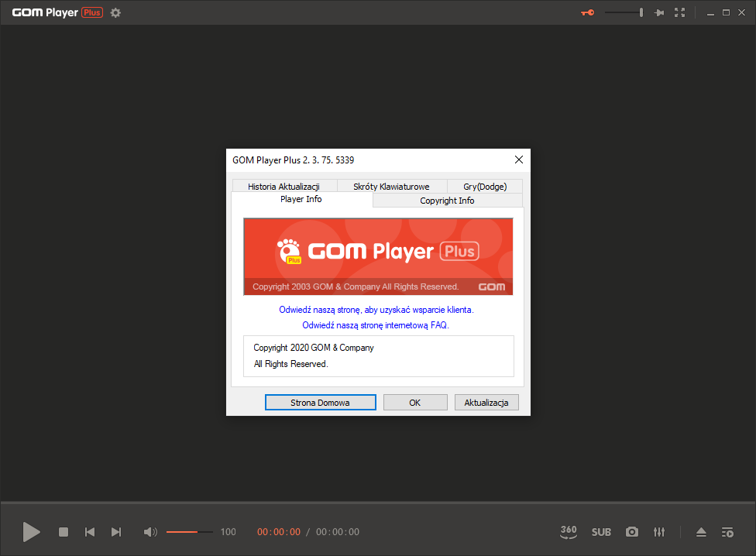Open a file using the eject icon
This screenshot has width=756, height=556.
pyautogui.click(x=701, y=532)
